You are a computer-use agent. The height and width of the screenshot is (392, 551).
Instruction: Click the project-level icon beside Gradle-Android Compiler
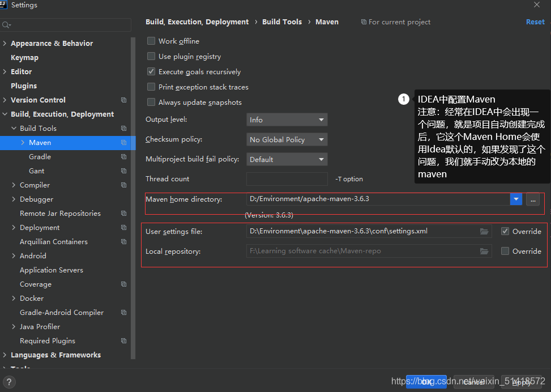(123, 313)
